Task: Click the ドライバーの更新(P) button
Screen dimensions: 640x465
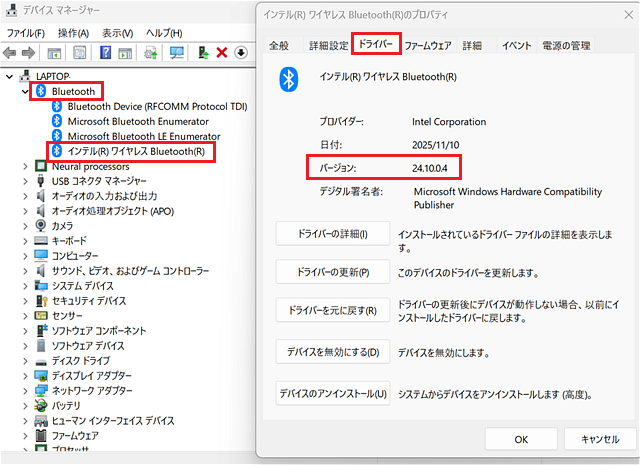Action: 333,272
